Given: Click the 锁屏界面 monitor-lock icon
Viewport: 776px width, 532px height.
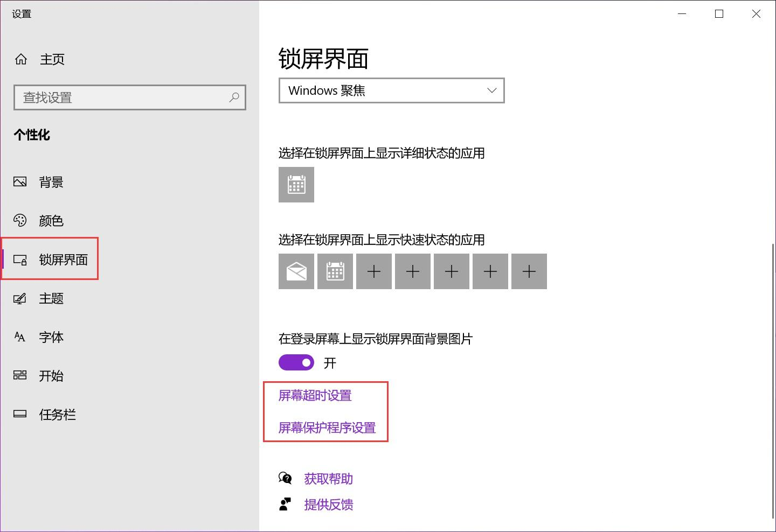Looking at the screenshot, I should tap(20, 260).
